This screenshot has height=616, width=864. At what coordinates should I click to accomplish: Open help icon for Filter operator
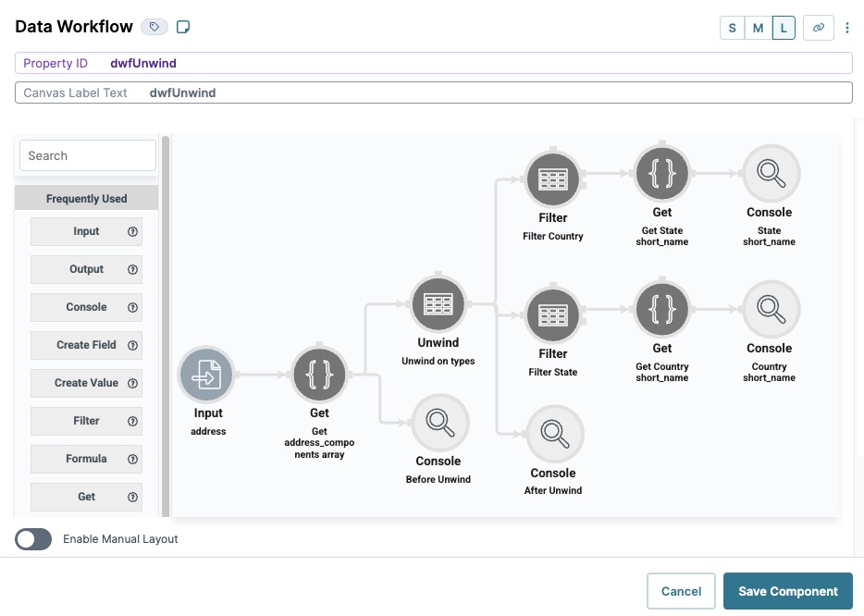point(132,421)
